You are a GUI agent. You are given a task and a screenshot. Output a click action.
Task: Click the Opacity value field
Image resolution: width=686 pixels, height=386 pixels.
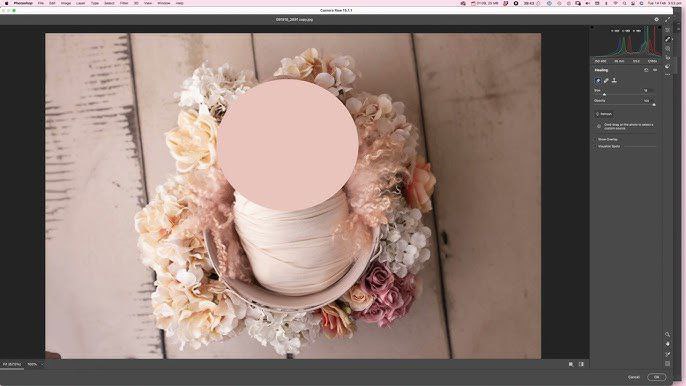(x=648, y=101)
